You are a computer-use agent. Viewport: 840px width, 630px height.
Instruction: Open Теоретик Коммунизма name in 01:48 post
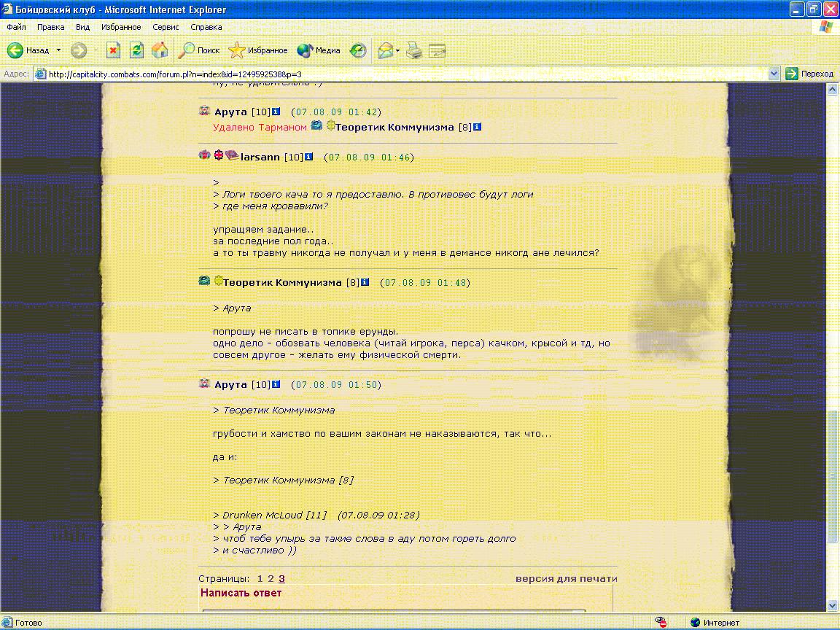[282, 282]
